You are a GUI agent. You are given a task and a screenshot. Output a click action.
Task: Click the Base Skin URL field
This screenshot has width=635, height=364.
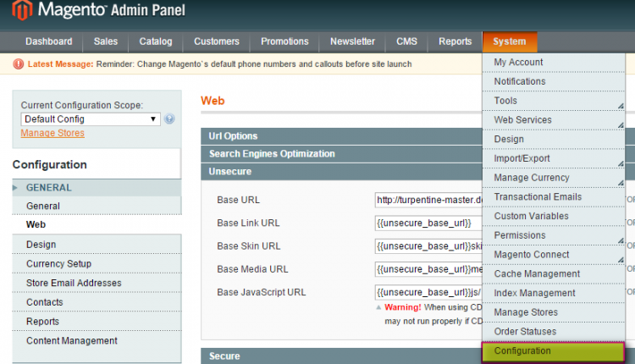[429, 246]
